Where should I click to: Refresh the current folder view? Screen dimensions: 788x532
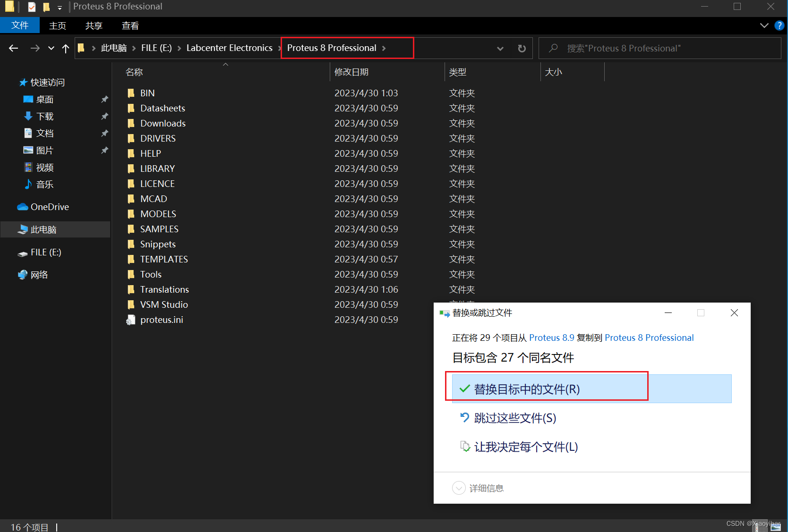522,48
